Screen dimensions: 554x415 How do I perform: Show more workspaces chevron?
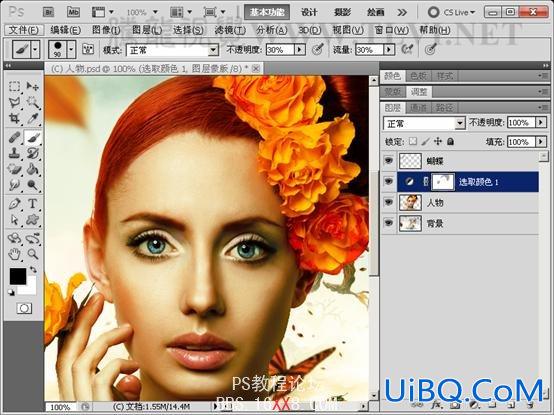[x=402, y=12]
